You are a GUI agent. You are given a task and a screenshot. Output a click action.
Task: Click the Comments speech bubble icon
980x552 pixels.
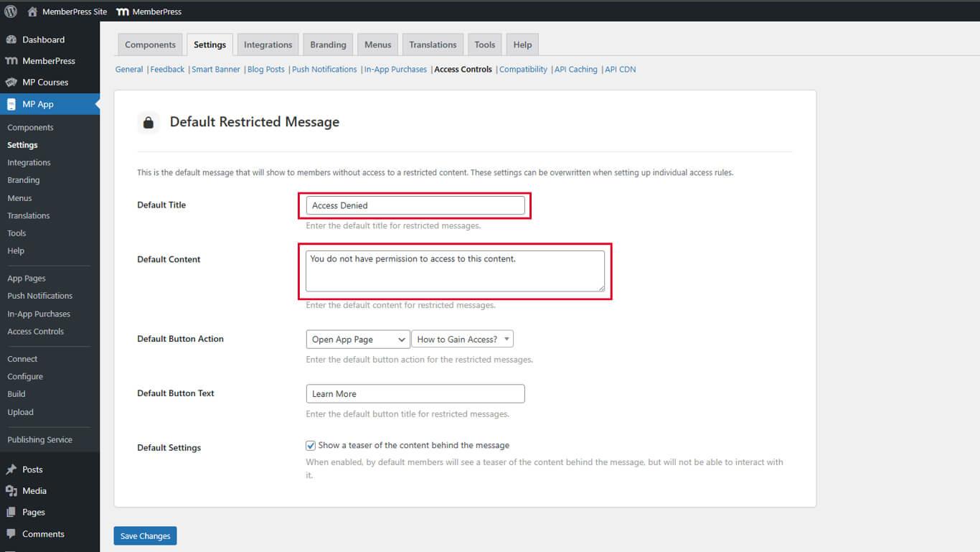click(x=11, y=534)
